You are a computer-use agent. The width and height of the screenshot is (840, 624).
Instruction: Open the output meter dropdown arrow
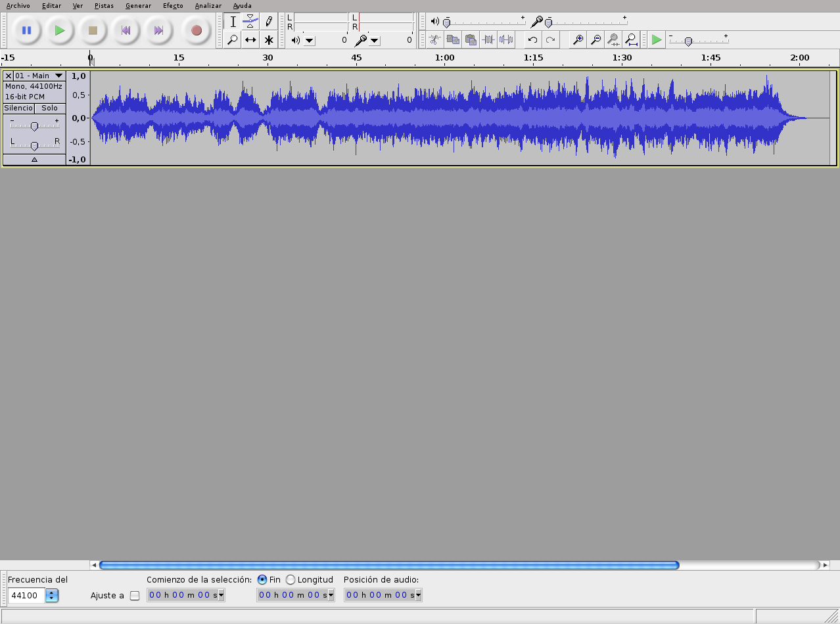point(310,41)
